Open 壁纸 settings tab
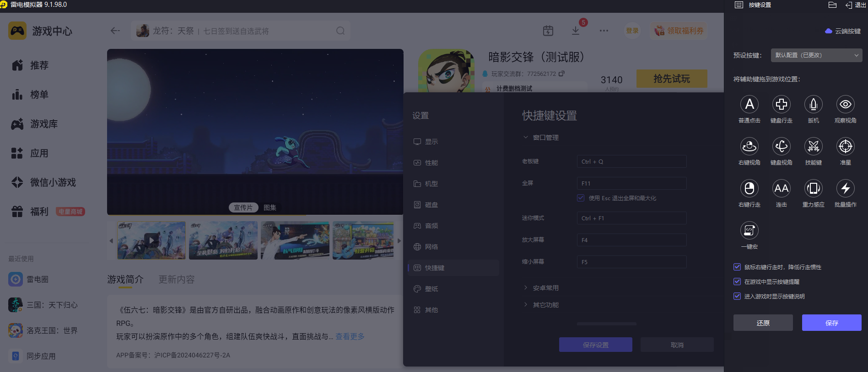 tap(453, 289)
